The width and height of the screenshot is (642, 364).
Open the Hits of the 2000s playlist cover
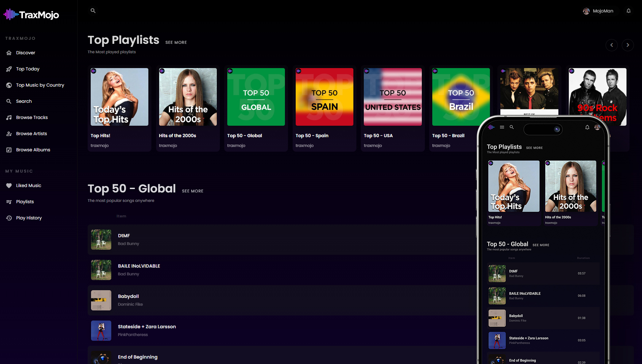(188, 97)
